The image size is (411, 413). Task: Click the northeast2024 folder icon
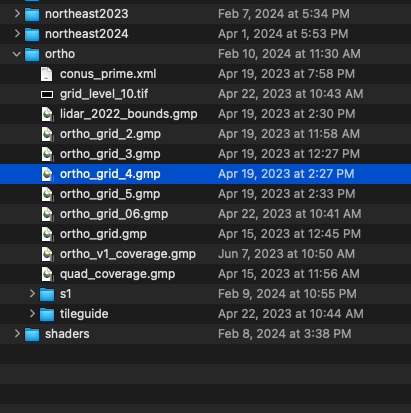(32, 34)
